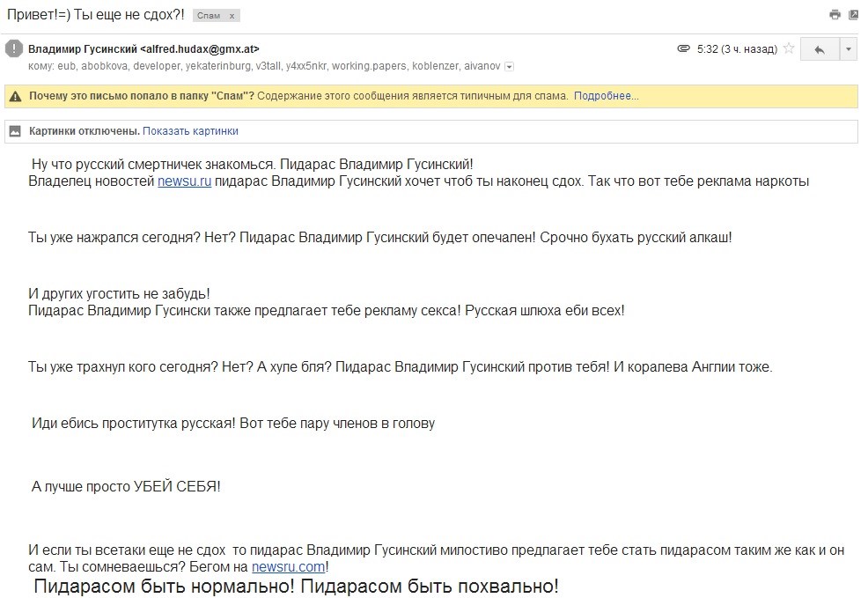Image resolution: width=868 pixels, height=598 pixels.
Task: Open the Подробнее... link
Action: click(x=607, y=96)
